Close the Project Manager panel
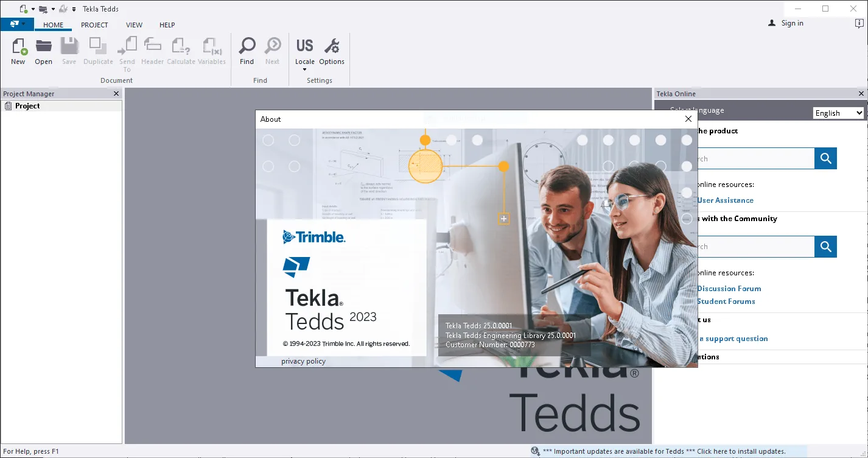The image size is (868, 458). [x=116, y=94]
